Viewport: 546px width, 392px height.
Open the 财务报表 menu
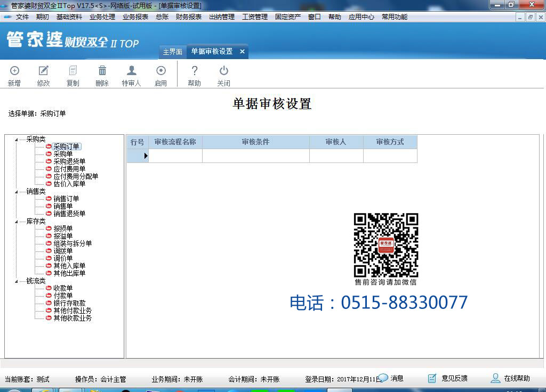tap(189, 17)
